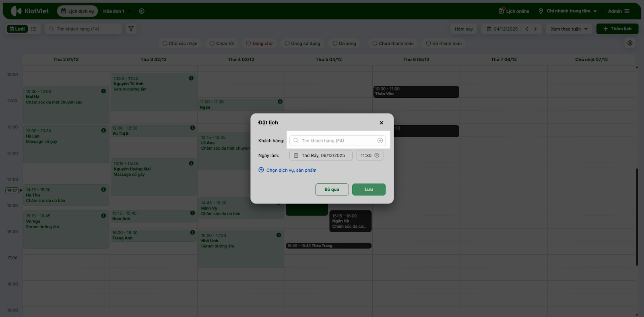Switch to list view icon
The image size is (644, 317).
(34, 29)
